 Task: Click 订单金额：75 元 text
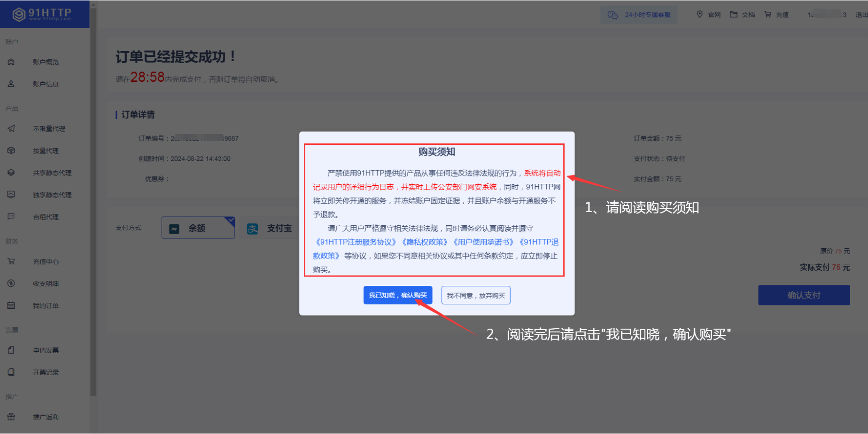[657, 139]
